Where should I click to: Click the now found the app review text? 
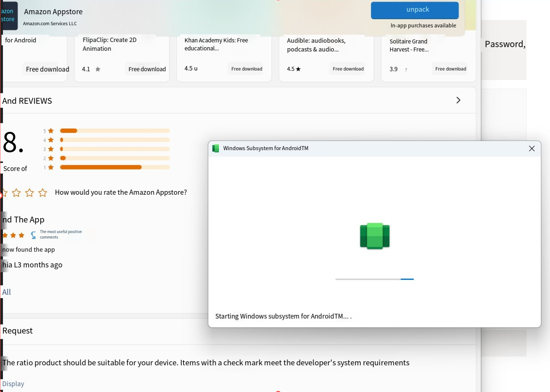(x=29, y=250)
